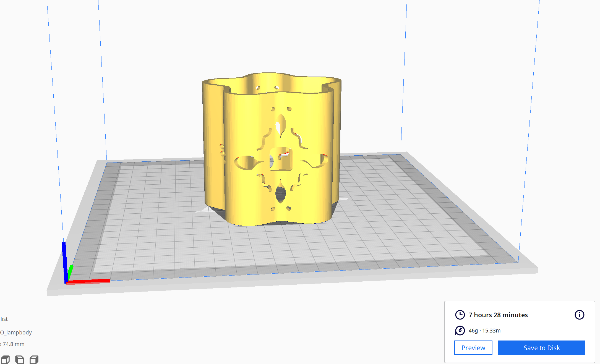This screenshot has width=600, height=364.
Task: Switch to top view cube icon
Action: pos(5,360)
